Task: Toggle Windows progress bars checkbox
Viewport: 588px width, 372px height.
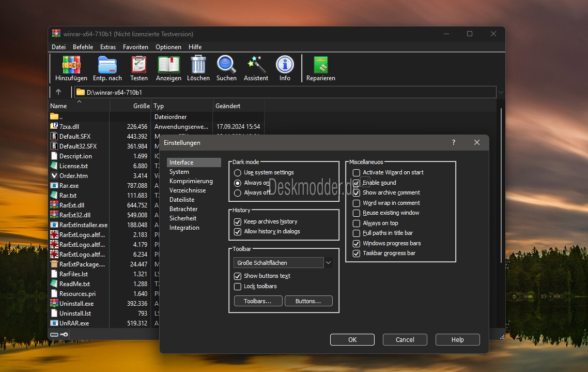Action: [356, 244]
